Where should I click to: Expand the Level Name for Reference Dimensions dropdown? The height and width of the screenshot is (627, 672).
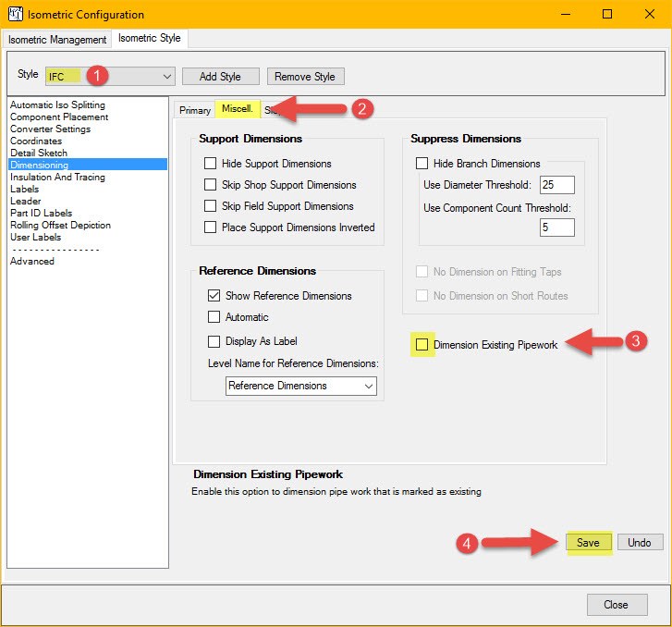tap(301, 386)
